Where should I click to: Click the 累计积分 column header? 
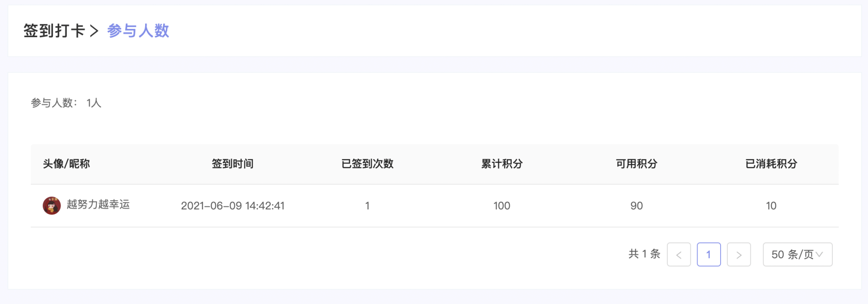pos(502,164)
